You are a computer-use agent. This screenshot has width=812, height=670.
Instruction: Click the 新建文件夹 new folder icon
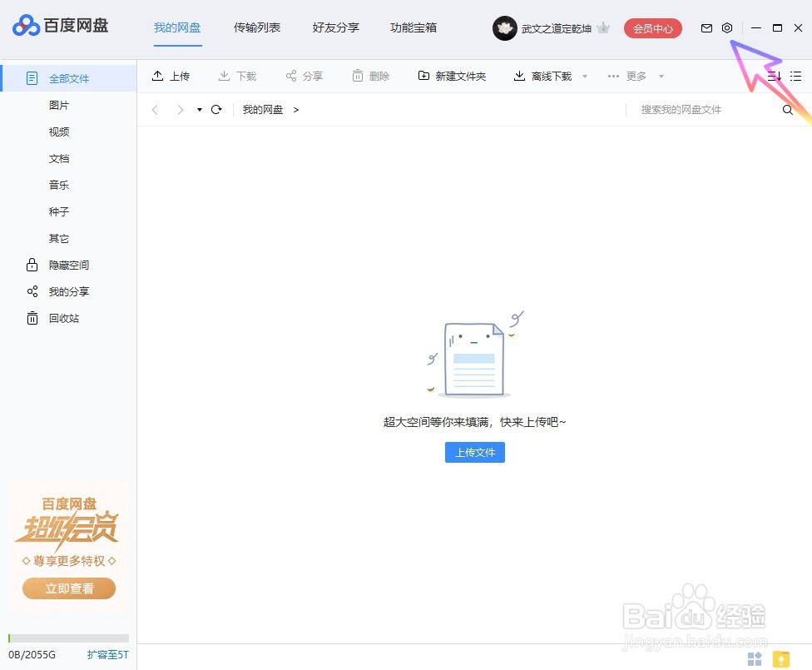pos(424,76)
